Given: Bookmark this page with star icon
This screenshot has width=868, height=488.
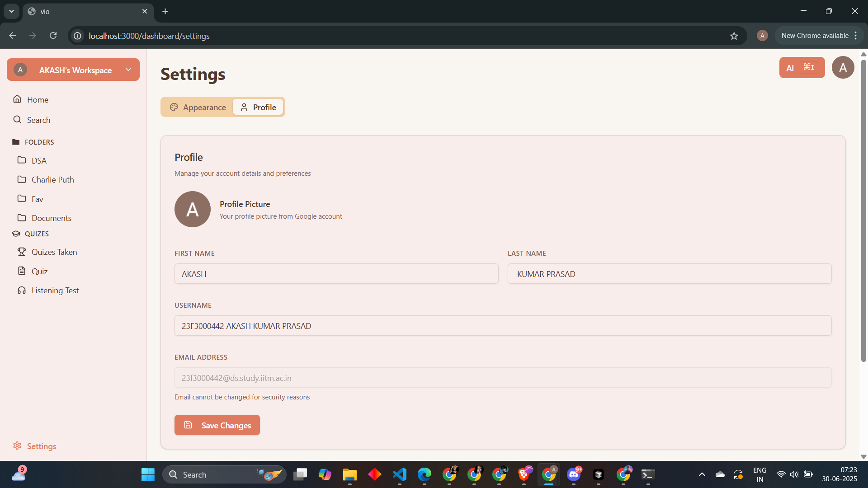Looking at the screenshot, I should 734,36.
